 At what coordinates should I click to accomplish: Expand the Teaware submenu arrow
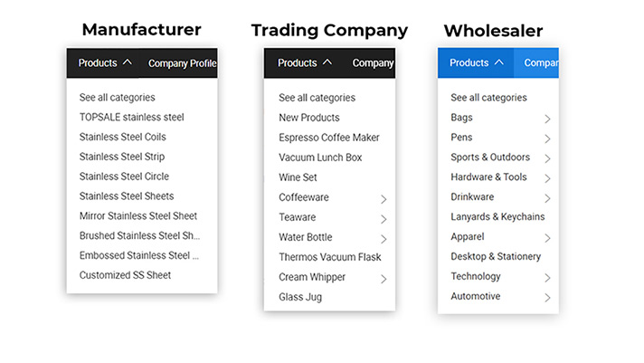(384, 218)
